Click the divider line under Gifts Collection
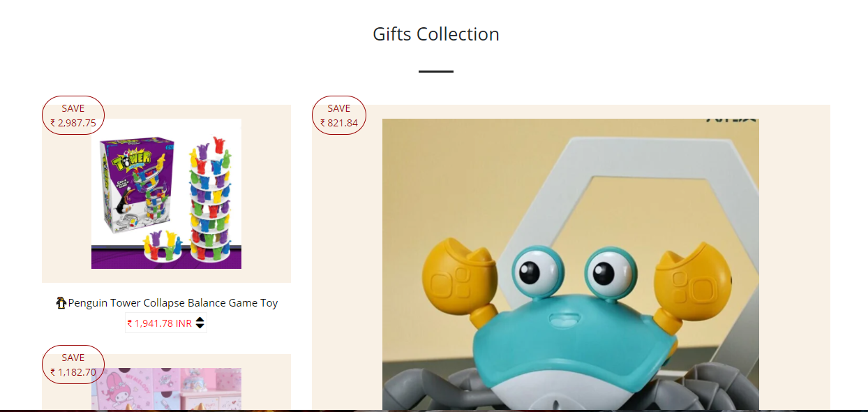Viewport: 868px width, 412px height. (436, 71)
